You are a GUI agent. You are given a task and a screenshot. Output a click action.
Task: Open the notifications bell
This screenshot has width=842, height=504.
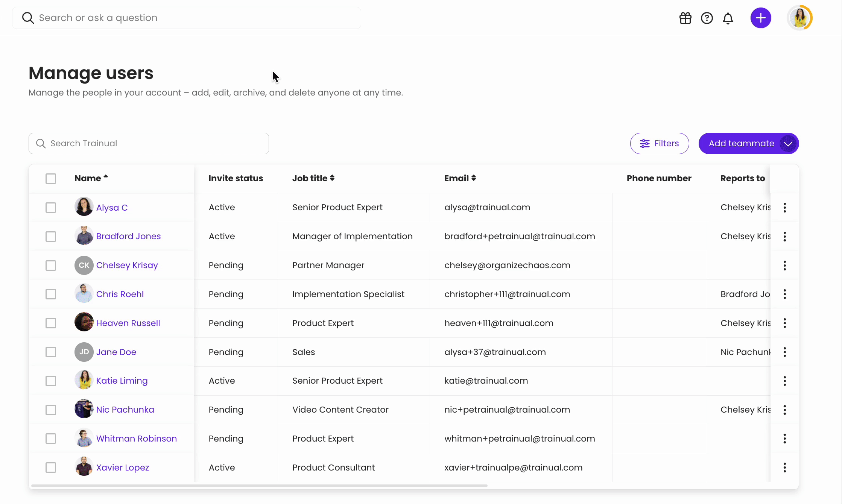728,18
